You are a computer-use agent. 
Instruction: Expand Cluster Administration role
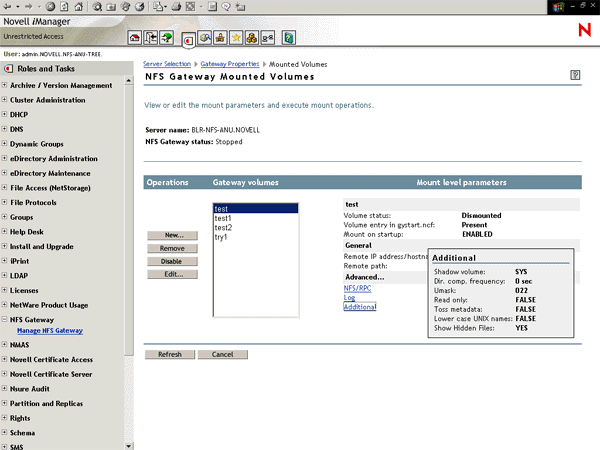pyautogui.click(x=4, y=99)
